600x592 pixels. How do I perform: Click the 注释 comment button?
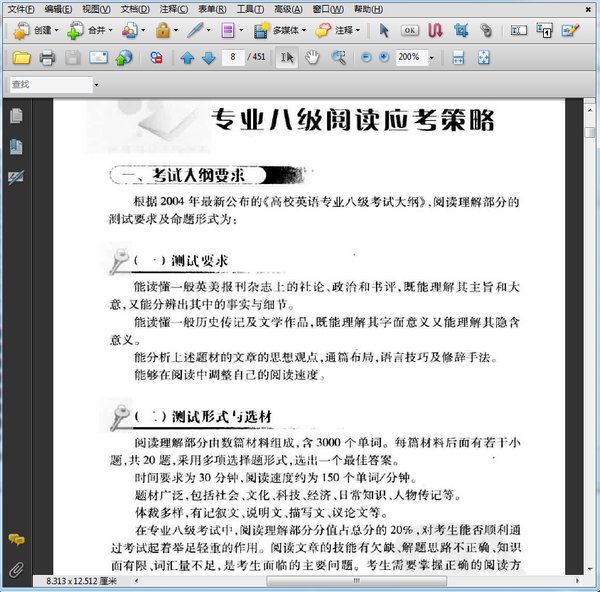(334, 30)
